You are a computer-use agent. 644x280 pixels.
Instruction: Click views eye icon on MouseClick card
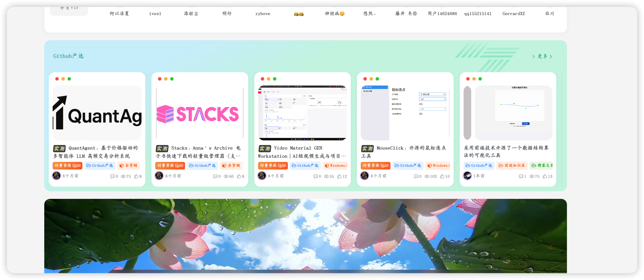pyautogui.click(x=427, y=176)
